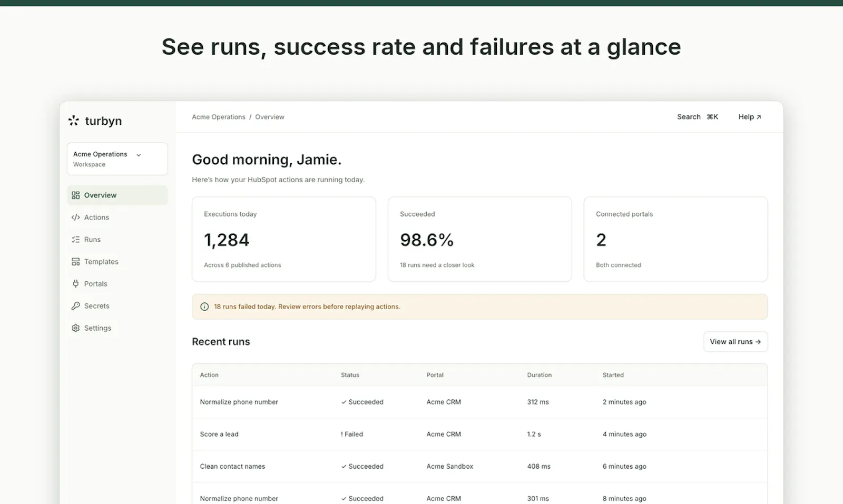The image size is (843, 504).
Task: Expand the Acme Operations workspace dropdown
Action: (117, 159)
